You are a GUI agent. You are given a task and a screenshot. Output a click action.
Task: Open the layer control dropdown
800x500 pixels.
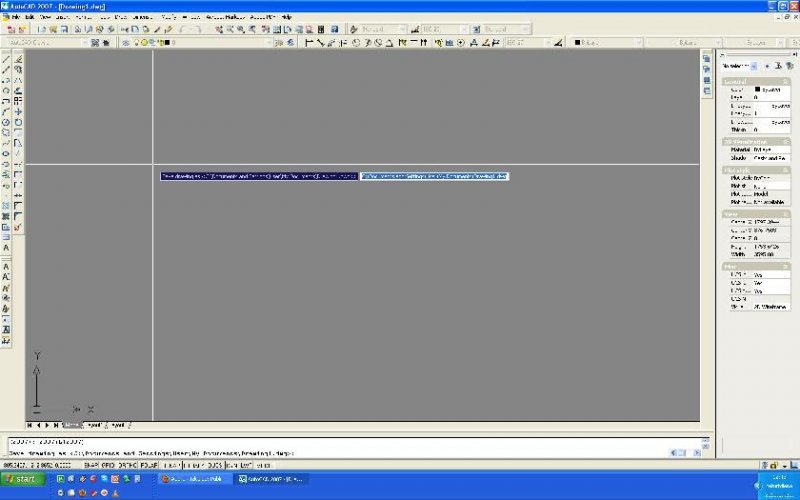click(268, 42)
